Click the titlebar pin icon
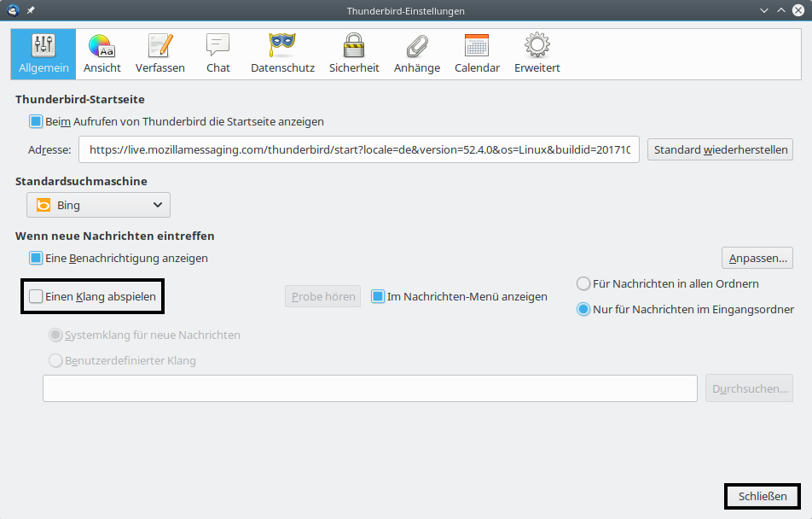Screen dimensions: 812x519 click(x=31, y=10)
